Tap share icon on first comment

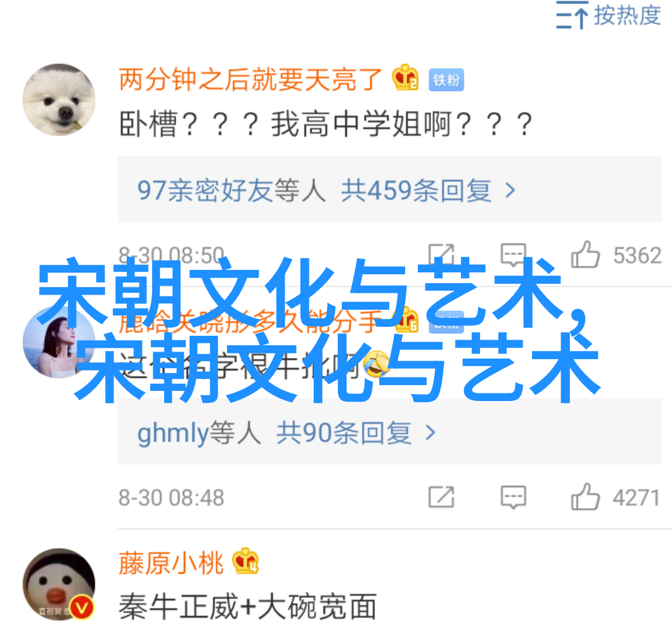[441, 255]
